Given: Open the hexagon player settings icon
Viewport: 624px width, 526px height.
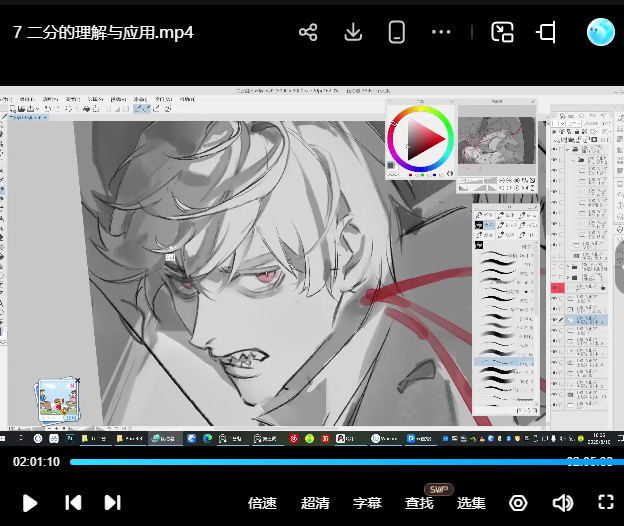Looking at the screenshot, I should tap(518, 503).
